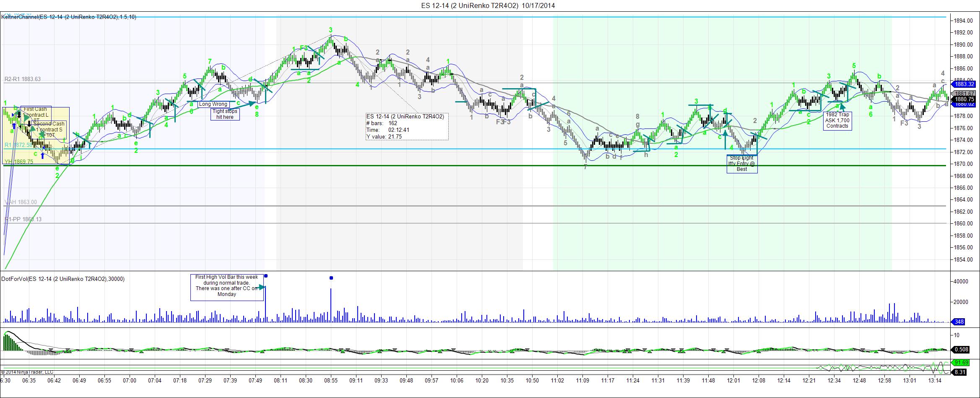Click the 10:50 time axis label

click(x=532, y=380)
